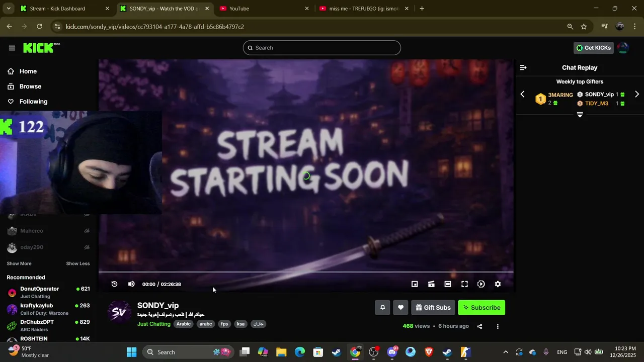This screenshot has height=362, width=644.
Task: Open playback speed options
Action: point(481,284)
